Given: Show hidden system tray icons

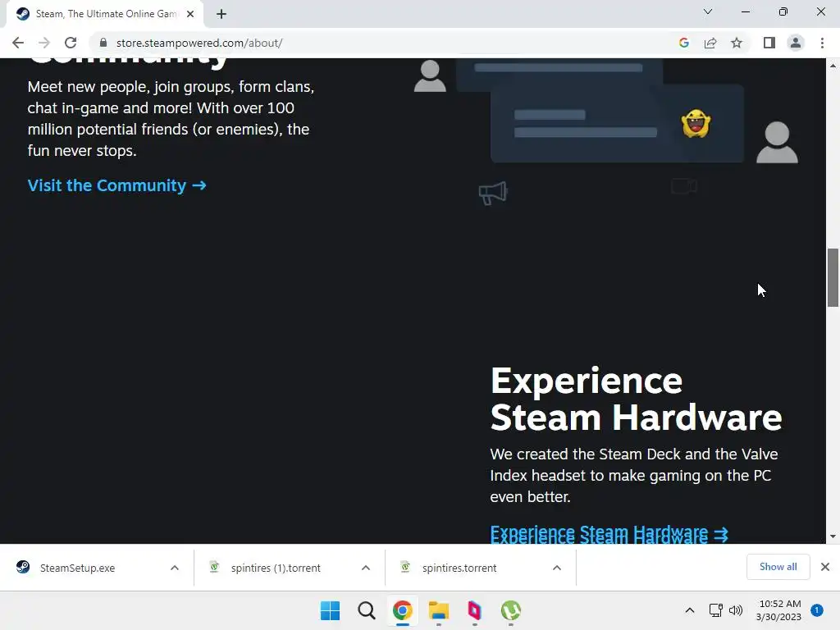Looking at the screenshot, I should click(x=689, y=610).
